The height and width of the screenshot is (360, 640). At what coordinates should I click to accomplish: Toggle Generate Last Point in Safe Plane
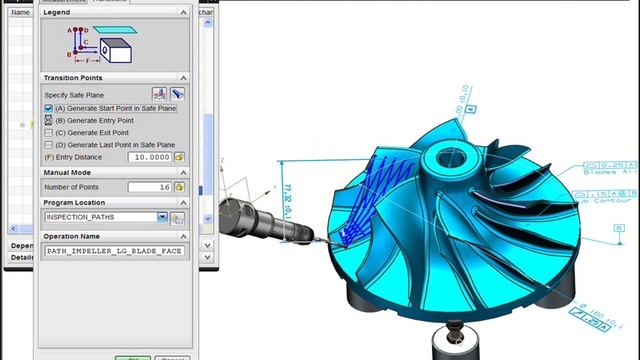click(x=48, y=145)
